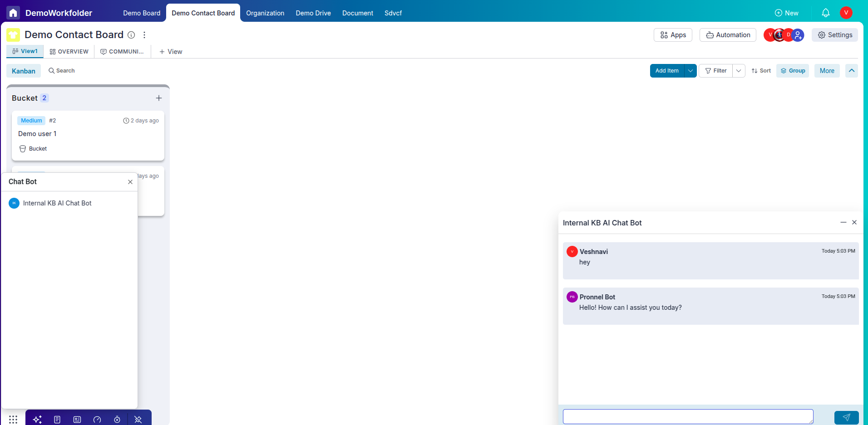Open the notes document icon in bottom toolbar
This screenshot has height=425, width=868.
pyautogui.click(x=57, y=420)
